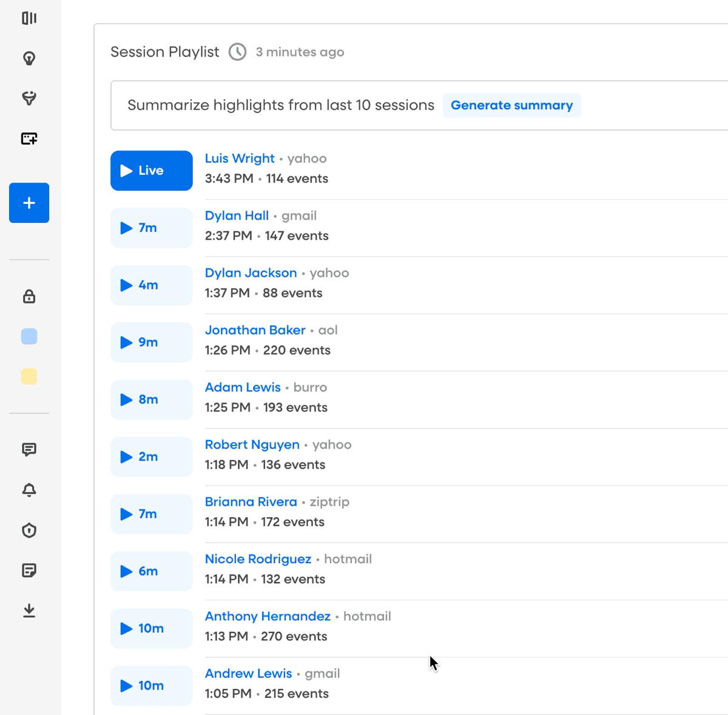Click '1:25 PM · 193 events' text

pyautogui.click(x=266, y=407)
